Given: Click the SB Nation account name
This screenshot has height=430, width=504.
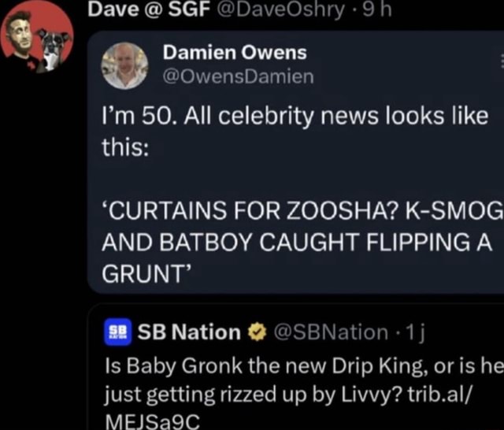Looking at the screenshot, I should click(188, 332).
